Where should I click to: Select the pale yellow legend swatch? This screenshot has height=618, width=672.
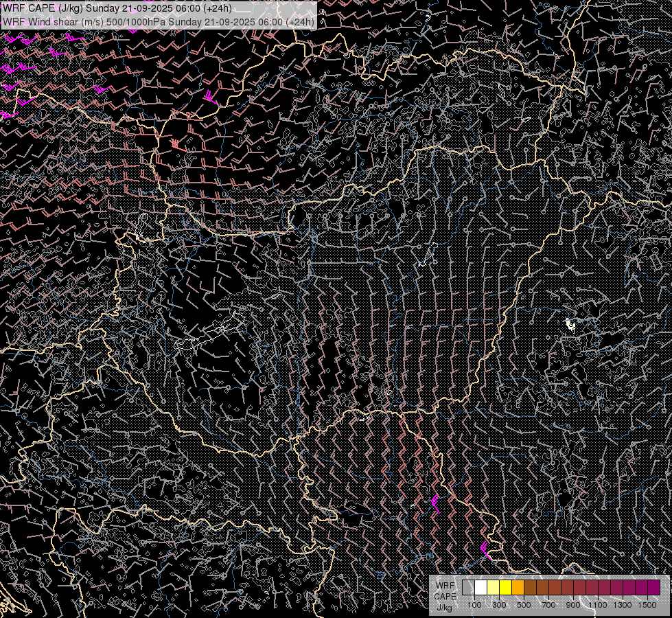click(494, 587)
